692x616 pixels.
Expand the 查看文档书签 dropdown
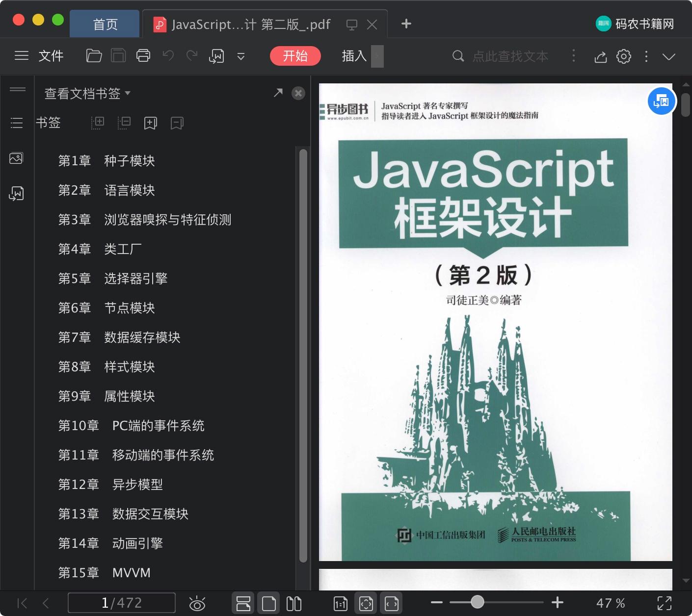tap(87, 93)
